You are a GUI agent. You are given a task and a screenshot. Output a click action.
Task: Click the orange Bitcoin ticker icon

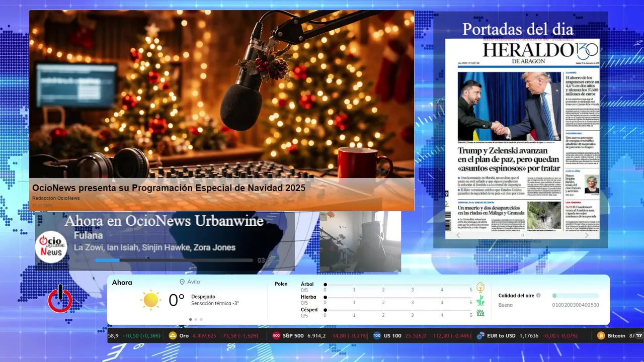[x=601, y=336]
